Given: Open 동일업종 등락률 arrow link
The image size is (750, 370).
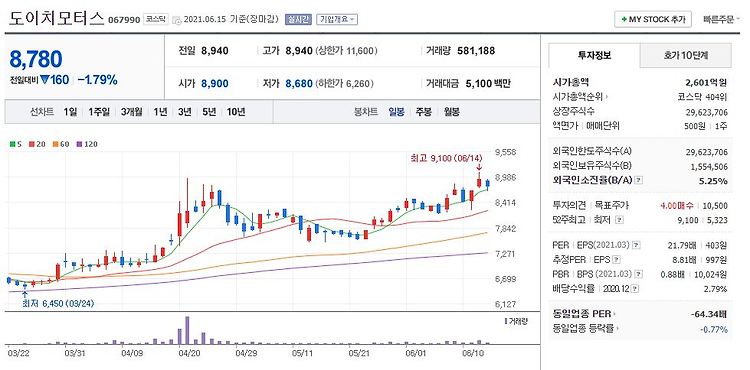Looking at the screenshot, I should (x=617, y=329).
